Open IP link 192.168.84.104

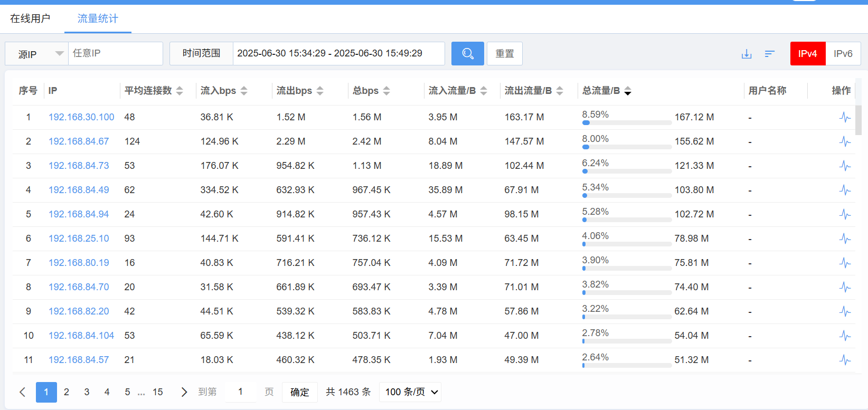tap(81, 336)
